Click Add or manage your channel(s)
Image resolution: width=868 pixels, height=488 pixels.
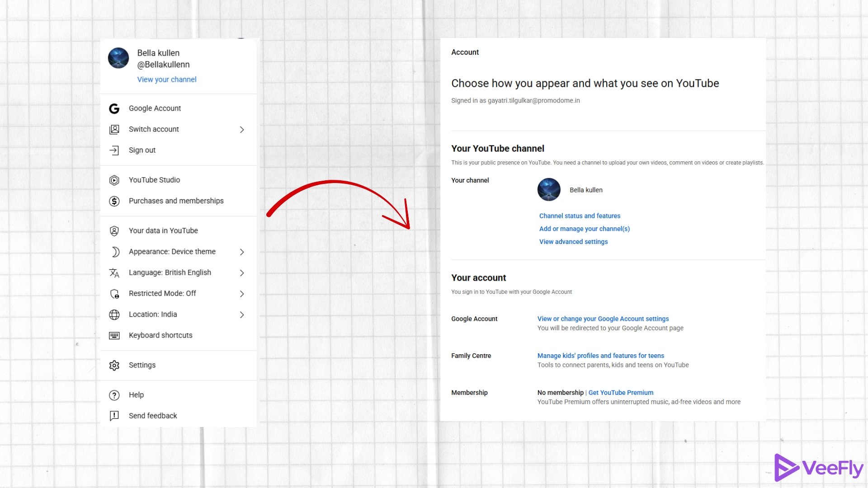(x=584, y=229)
